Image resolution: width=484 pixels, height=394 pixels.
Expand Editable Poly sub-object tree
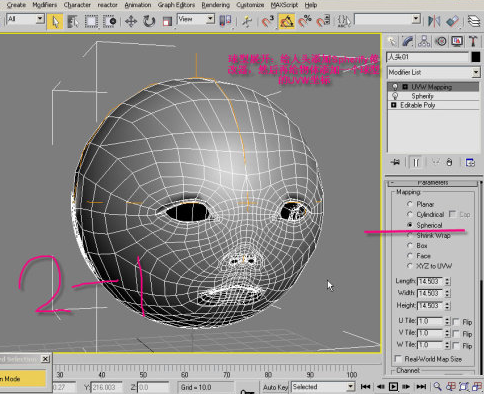(x=394, y=105)
